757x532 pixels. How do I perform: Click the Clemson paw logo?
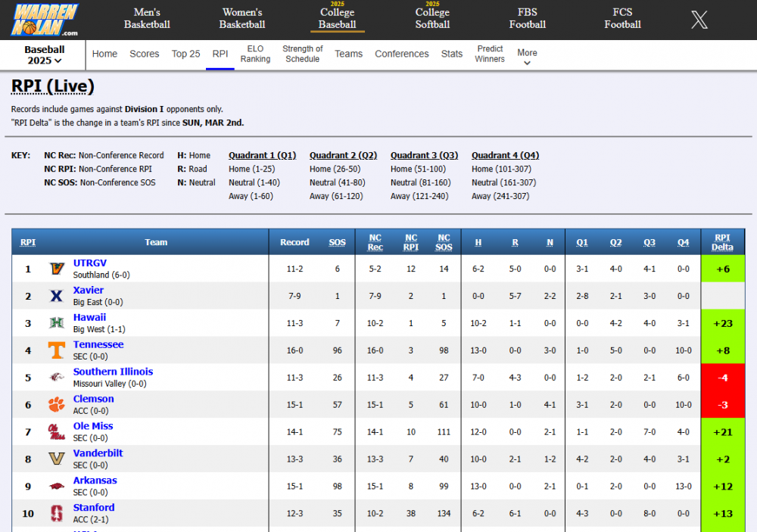tap(56, 405)
